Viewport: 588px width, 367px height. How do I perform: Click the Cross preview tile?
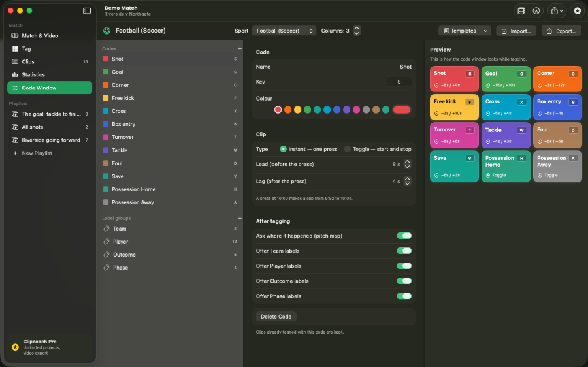point(506,107)
